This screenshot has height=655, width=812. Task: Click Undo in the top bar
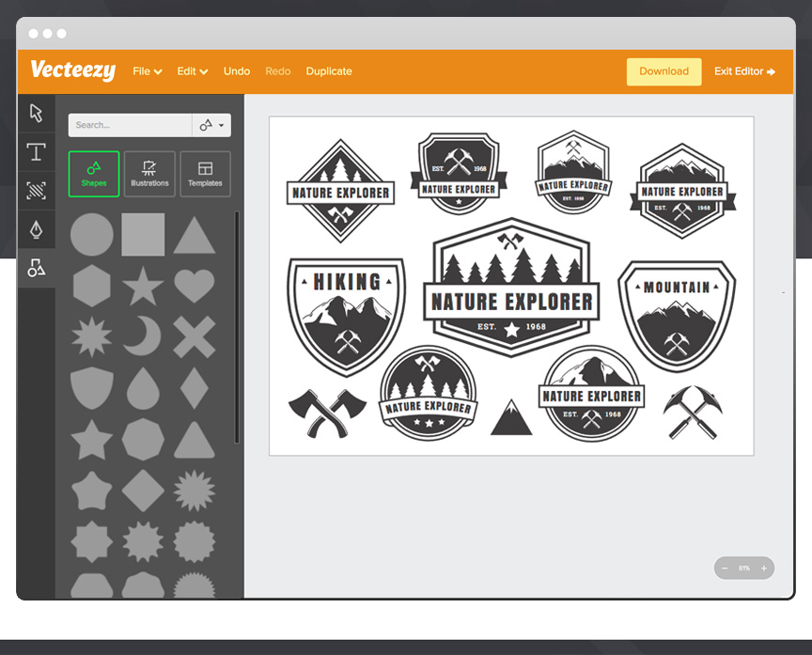tap(236, 70)
